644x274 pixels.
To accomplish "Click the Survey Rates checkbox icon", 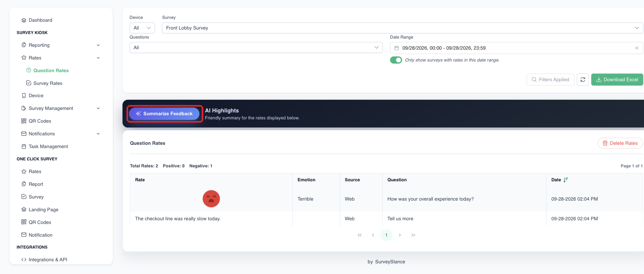I will 29,83.
